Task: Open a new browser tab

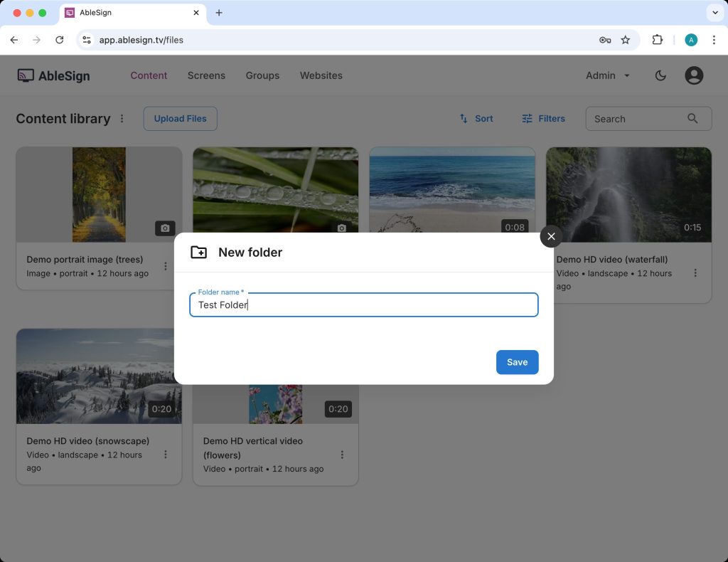Action: tap(219, 13)
